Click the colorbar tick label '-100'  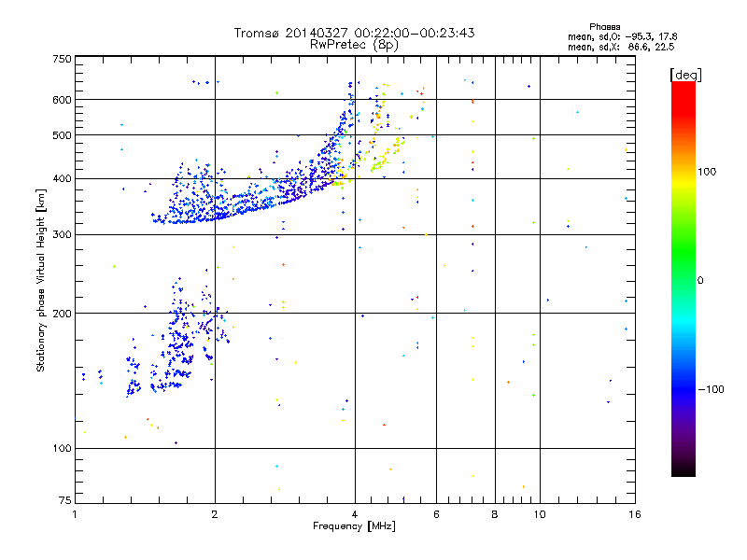point(711,389)
